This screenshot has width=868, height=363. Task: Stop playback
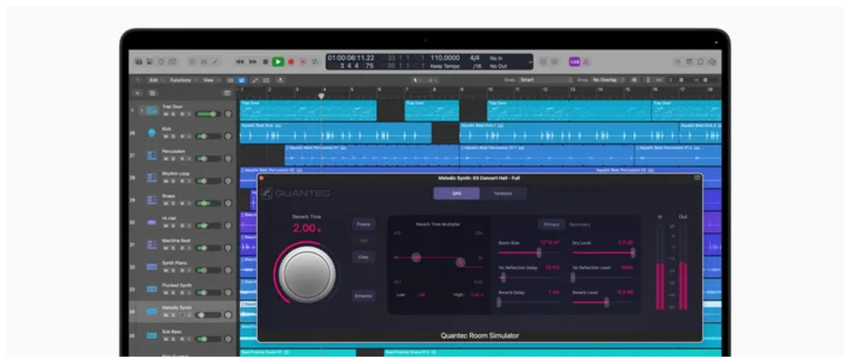point(265,62)
